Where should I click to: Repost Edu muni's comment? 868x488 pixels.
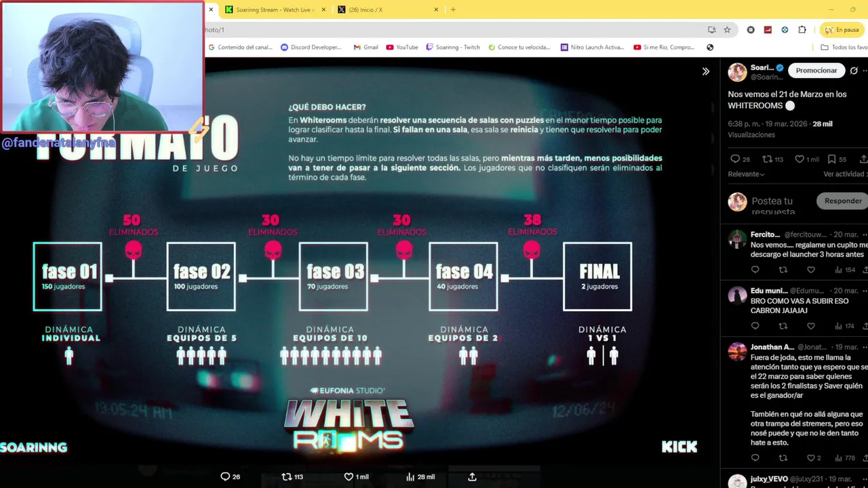point(783,326)
